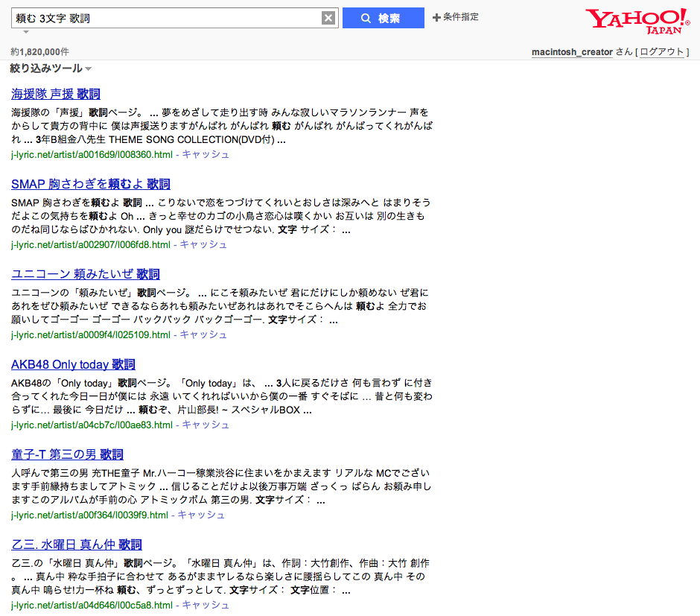Click the blue 検索 search button
The image size is (700, 616).
tap(383, 18)
